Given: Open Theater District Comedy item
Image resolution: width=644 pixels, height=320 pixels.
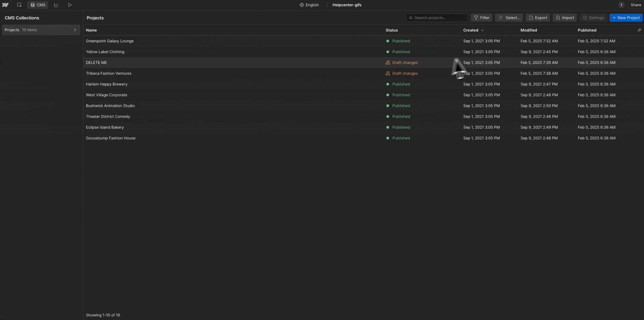Looking at the screenshot, I should pos(108,117).
